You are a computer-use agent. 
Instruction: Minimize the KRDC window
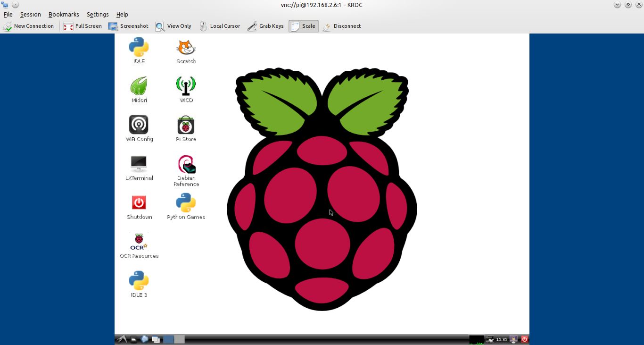(x=617, y=5)
